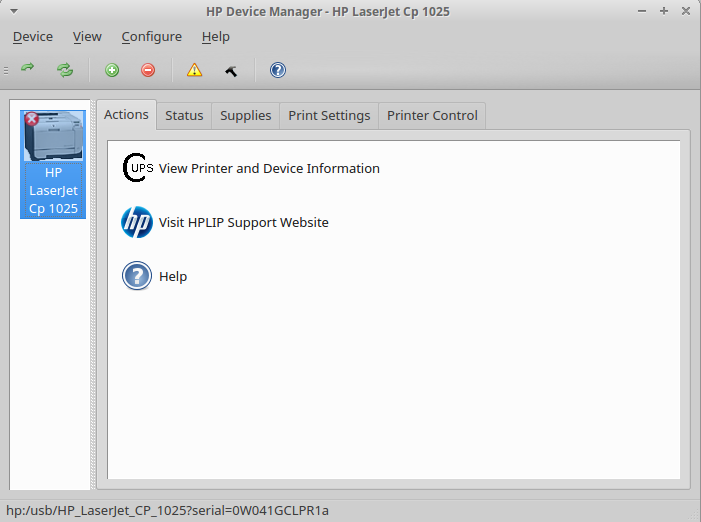Image resolution: width=701 pixels, height=522 pixels.
Task: Click the toolbar drag handle grip
Action: 6,71
